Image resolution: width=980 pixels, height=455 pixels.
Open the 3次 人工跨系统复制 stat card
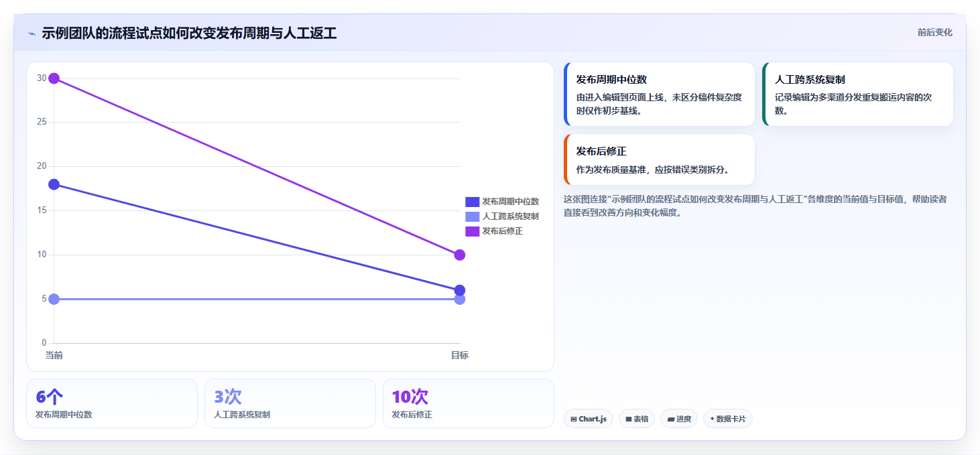coord(290,403)
